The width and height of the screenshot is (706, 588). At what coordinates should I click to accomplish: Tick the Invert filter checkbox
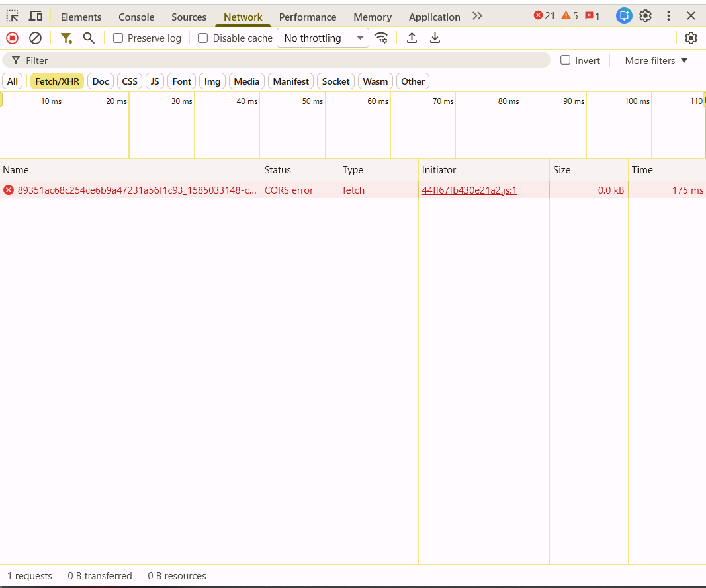click(566, 60)
